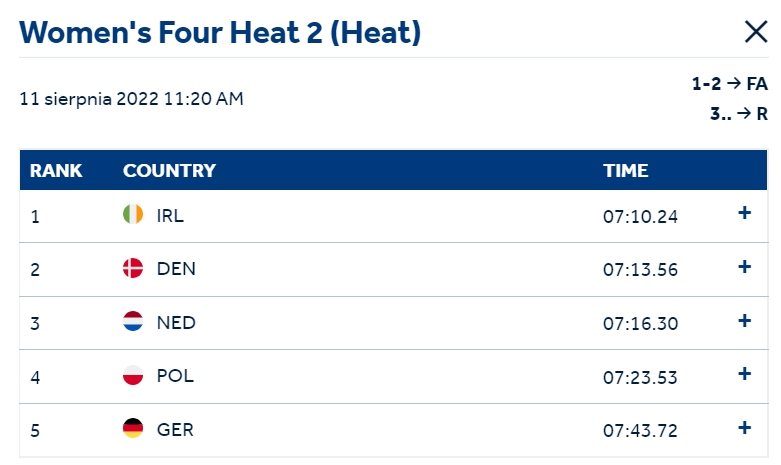Expand the IRL row details

tap(745, 213)
